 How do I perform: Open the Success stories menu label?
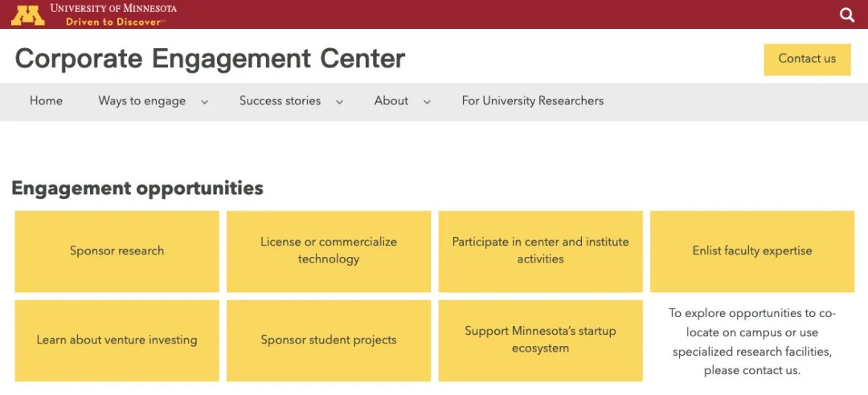click(280, 100)
